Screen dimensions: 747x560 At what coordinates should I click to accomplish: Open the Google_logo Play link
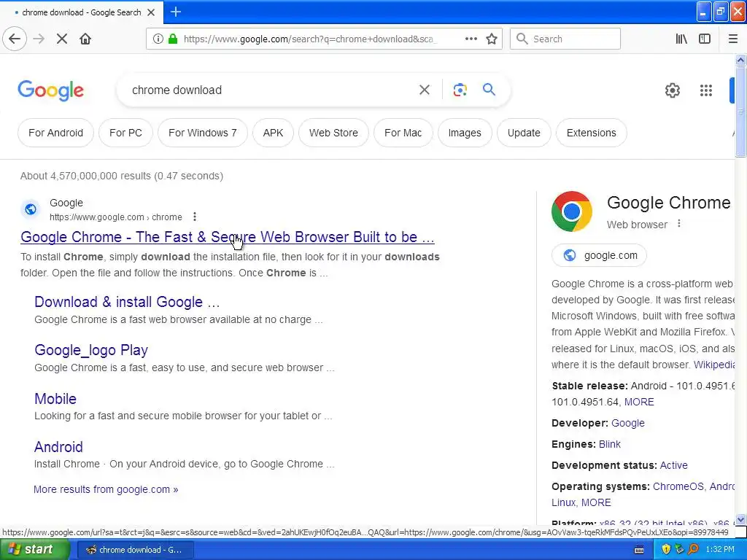(91, 350)
